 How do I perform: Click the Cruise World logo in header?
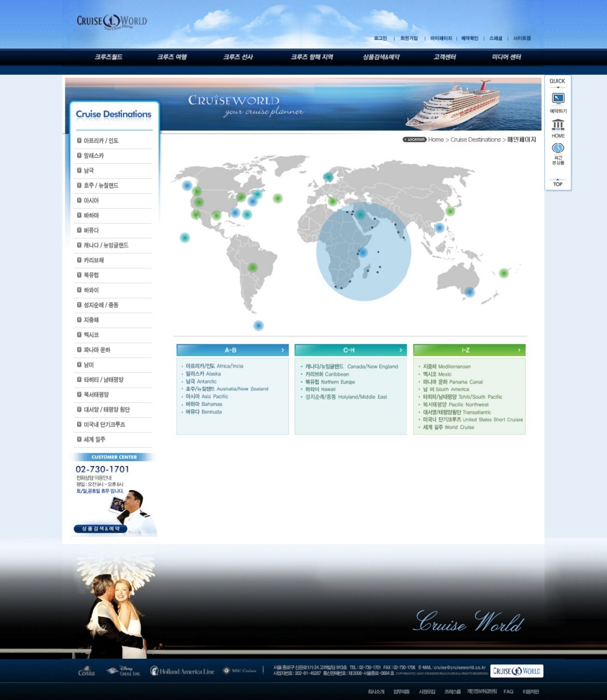(112, 21)
